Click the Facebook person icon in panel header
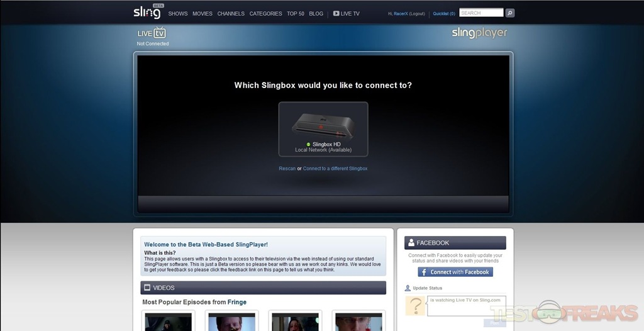This screenshot has width=644, height=331. (411, 243)
